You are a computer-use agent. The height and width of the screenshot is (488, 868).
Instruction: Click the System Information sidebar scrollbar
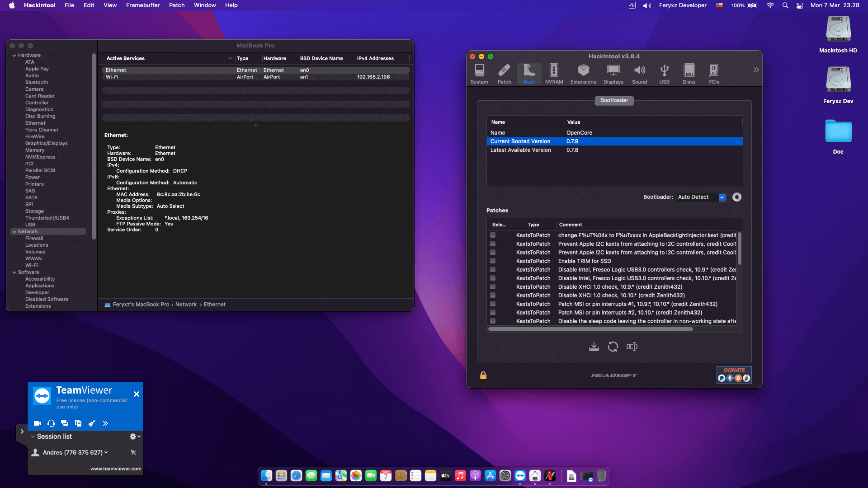coord(94,146)
